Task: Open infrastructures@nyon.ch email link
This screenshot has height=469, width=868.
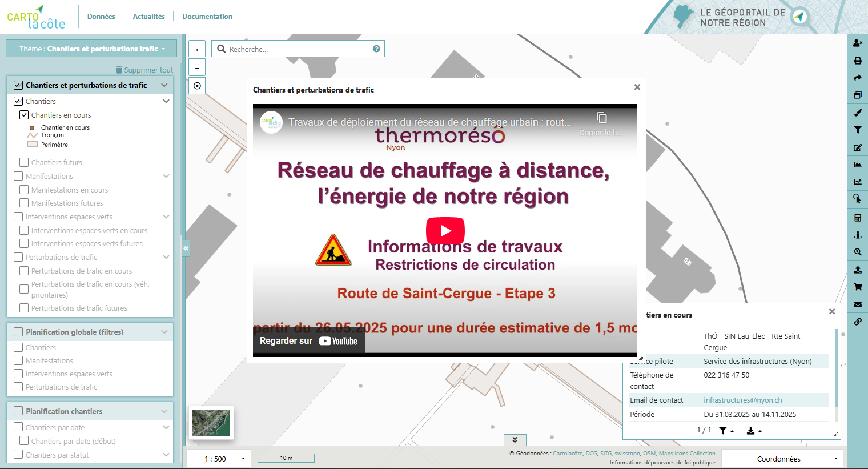Action: (x=743, y=400)
